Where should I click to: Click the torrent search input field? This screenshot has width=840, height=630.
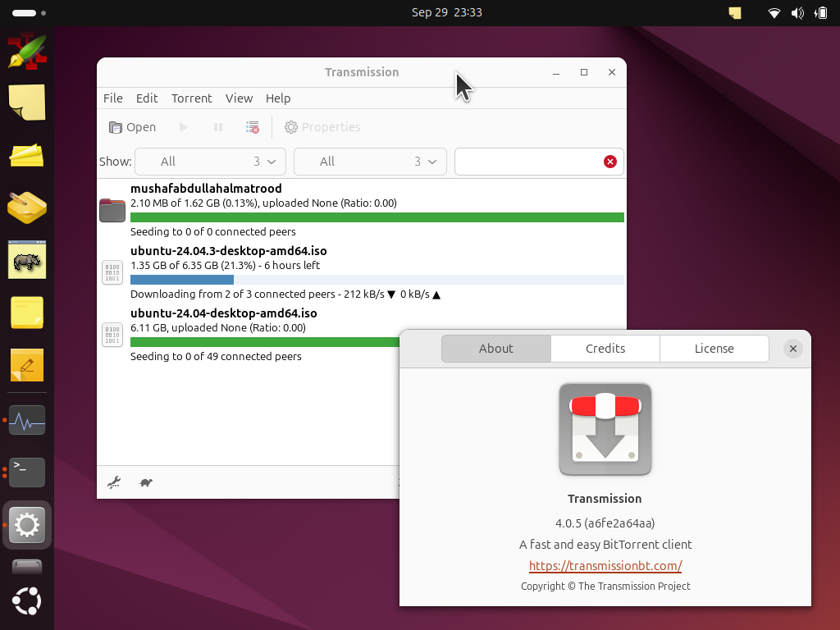click(529, 162)
